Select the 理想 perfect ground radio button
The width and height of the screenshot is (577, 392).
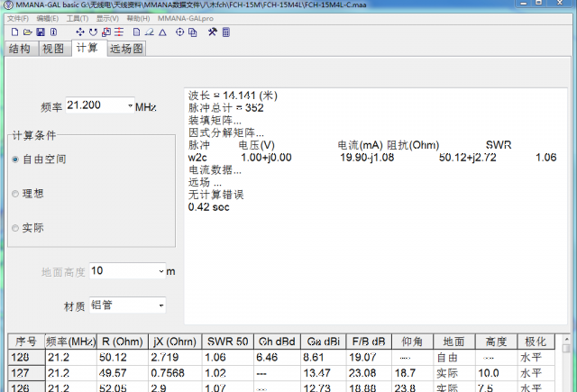15,194
